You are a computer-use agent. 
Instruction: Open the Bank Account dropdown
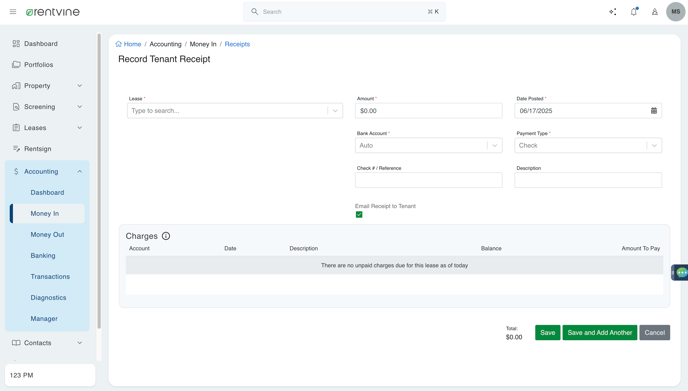point(429,145)
